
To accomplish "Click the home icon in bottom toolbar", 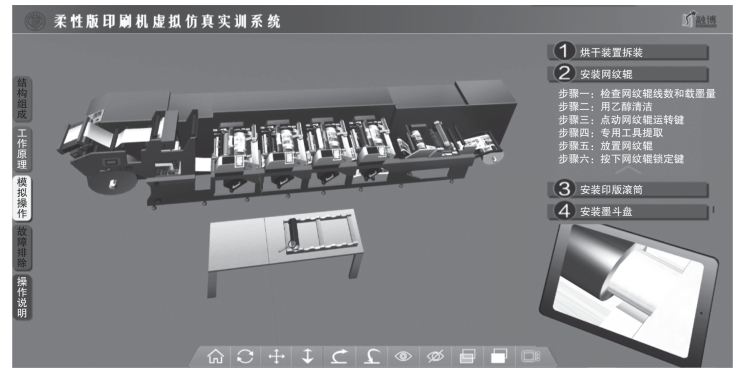I will (x=216, y=356).
